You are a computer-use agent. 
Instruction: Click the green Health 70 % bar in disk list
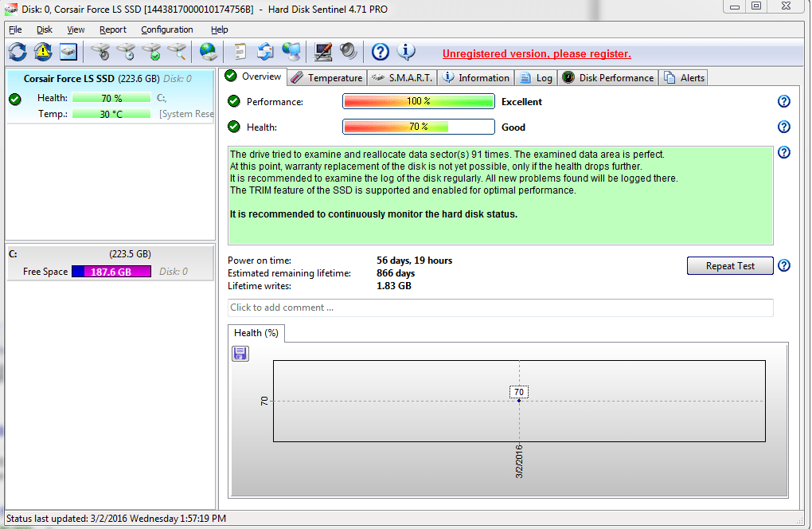[x=111, y=98]
